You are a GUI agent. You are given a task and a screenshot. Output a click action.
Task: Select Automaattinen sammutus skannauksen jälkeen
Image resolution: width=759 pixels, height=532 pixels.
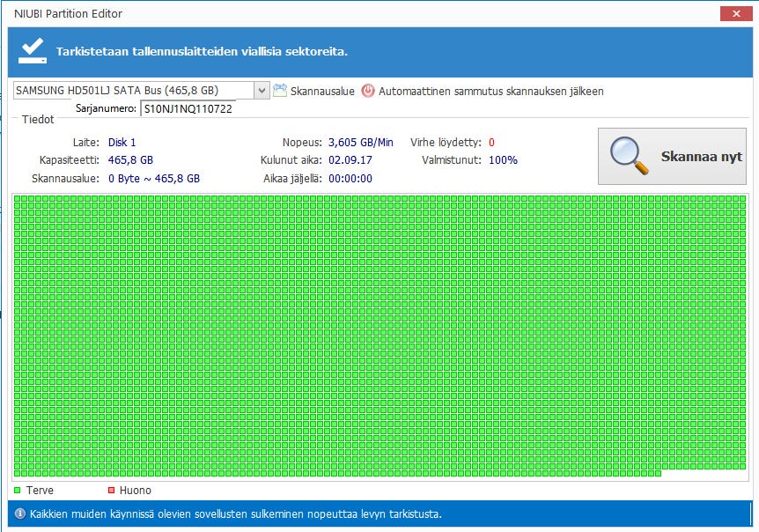[x=490, y=91]
